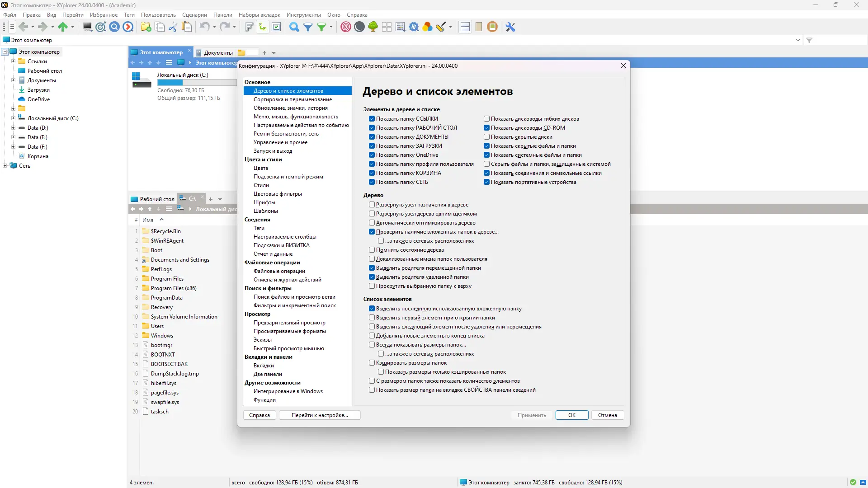Click the green Up arrow toolbar icon
Screen dimensions: 868x488
coord(63,27)
